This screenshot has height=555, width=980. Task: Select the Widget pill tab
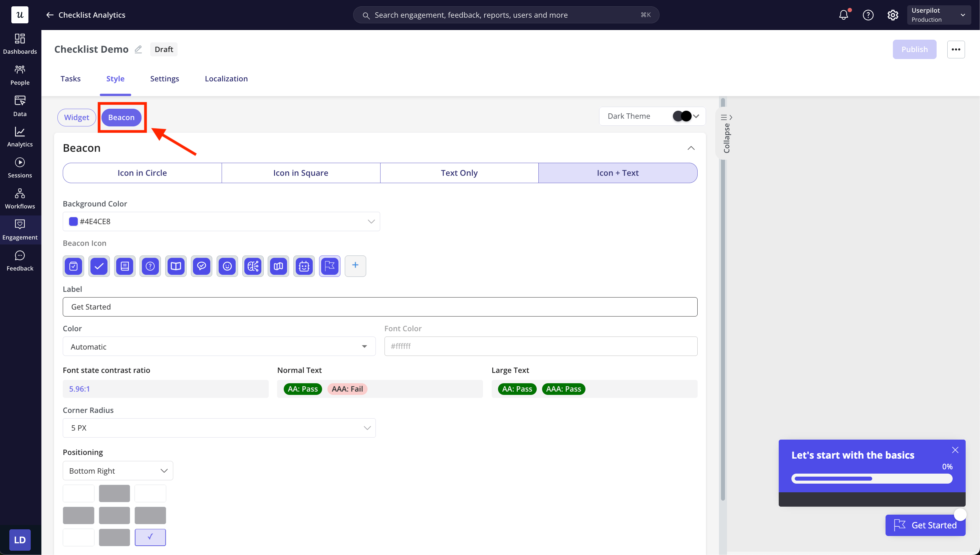point(77,117)
